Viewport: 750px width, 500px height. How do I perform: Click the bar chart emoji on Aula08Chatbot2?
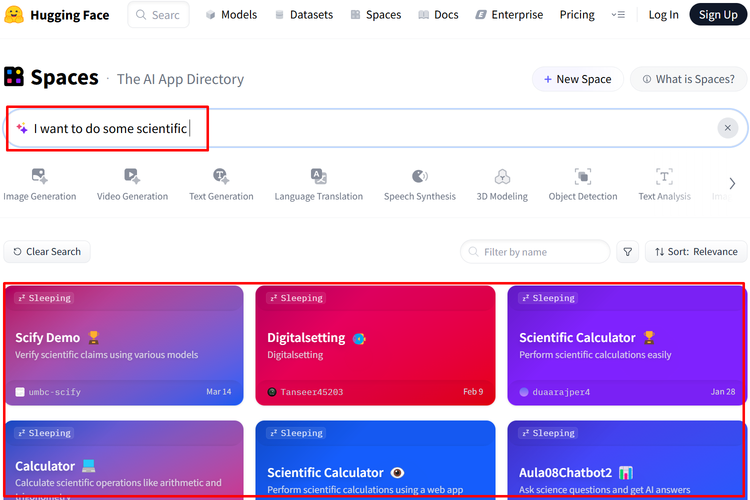tap(626, 473)
